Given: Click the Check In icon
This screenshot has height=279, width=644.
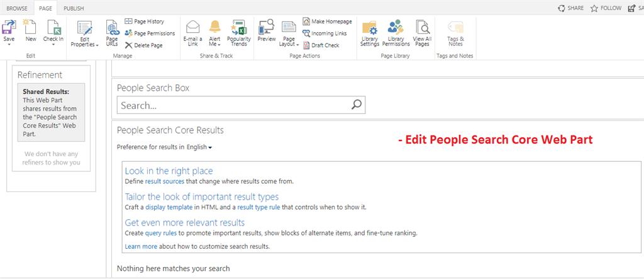Looking at the screenshot, I should click(x=53, y=28).
